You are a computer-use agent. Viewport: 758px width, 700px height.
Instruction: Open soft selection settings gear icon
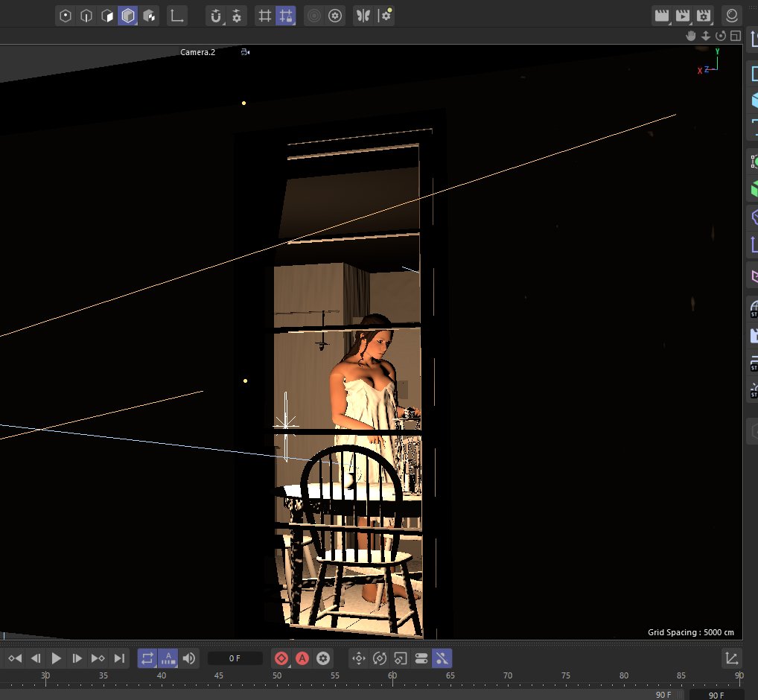[335, 16]
